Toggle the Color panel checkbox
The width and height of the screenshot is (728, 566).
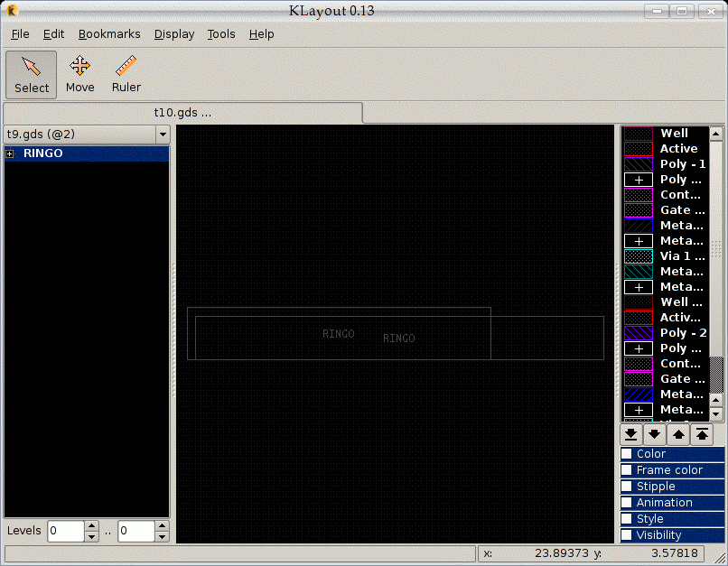coord(627,454)
